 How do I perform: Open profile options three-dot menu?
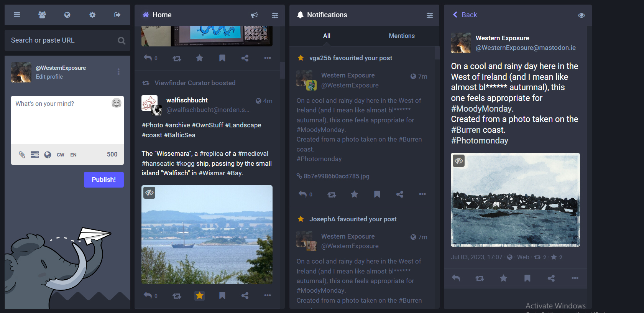coord(118,72)
